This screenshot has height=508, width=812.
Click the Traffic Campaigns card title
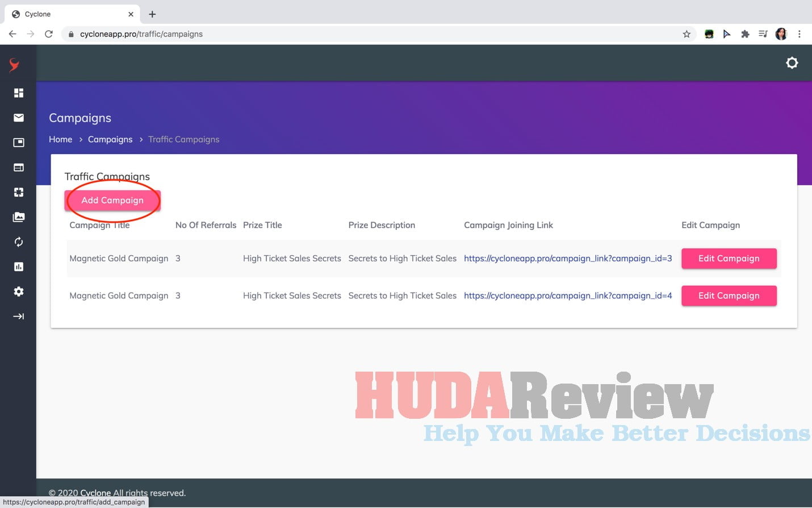click(x=107, y=177)
